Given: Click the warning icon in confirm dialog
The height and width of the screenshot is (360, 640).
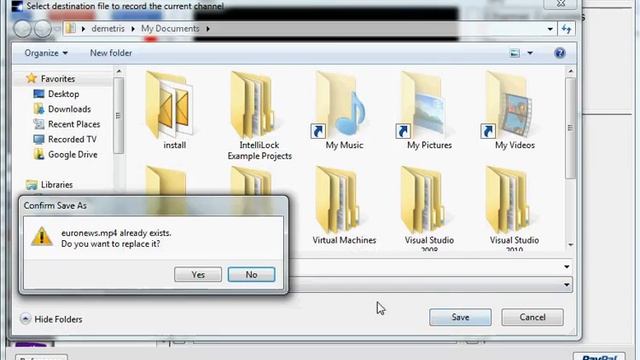Looking at the screenshot, I should pos(42,237).
